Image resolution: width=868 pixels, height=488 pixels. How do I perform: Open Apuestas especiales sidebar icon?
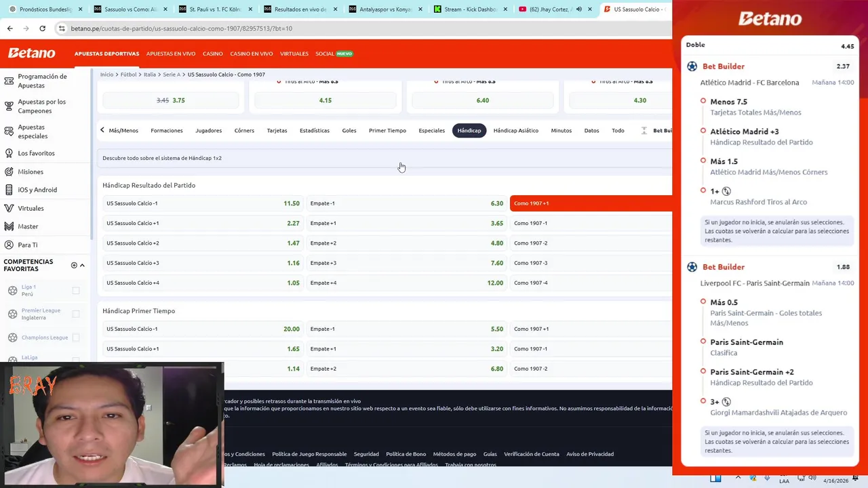9,131
